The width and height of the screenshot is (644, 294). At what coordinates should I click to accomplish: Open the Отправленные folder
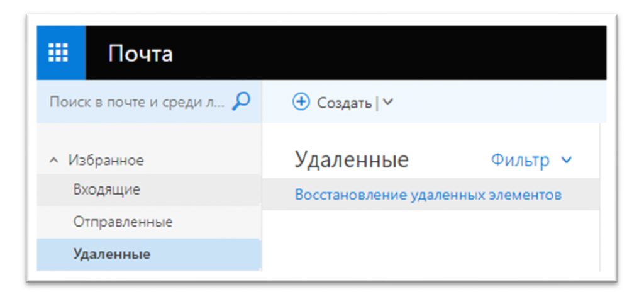click(x=123, y=222)
